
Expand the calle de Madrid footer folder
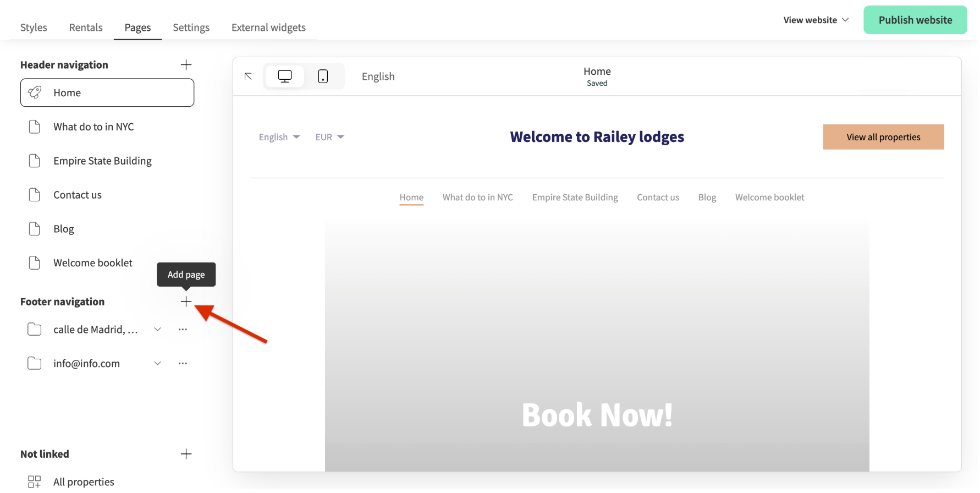coord(157,330)
